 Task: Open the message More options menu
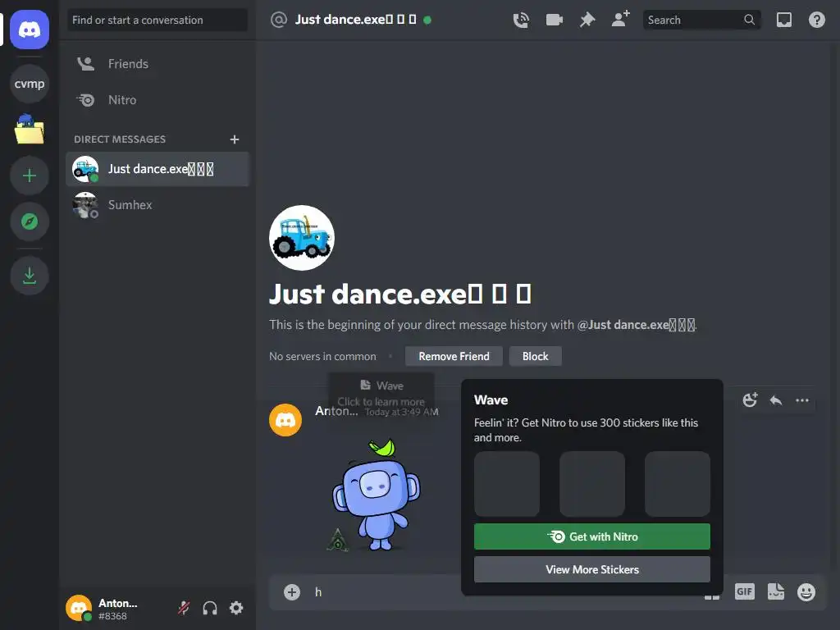pos(802,400)
